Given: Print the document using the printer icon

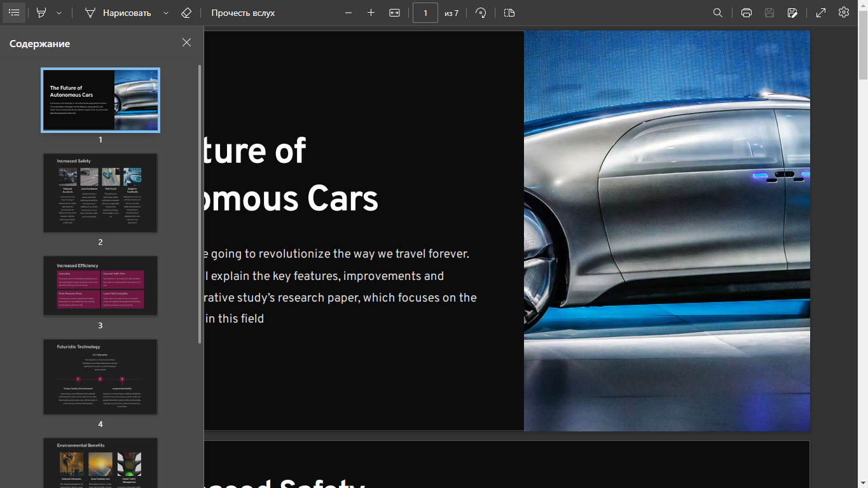Looking at the screenshot, I should coord(747,13).
